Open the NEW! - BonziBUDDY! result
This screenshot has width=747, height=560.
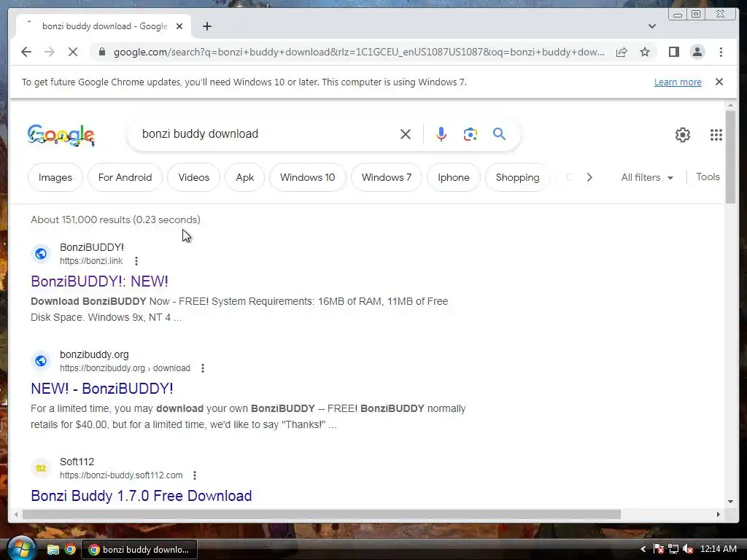pos(102,388)
